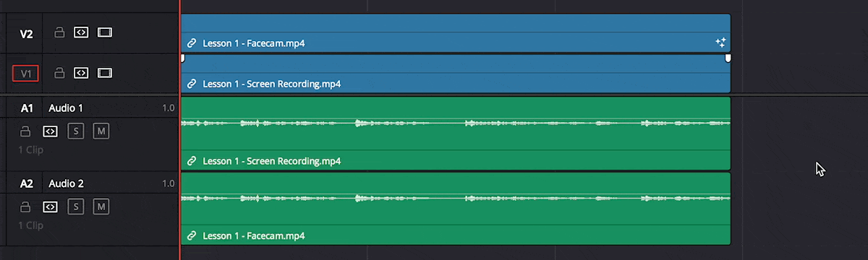Image resolution: width=868 pixels, height=260 pixels.
Task: Click the sparkle effects icon on Facecam clip
Action: pyautogui.click(x=720, y=43)
